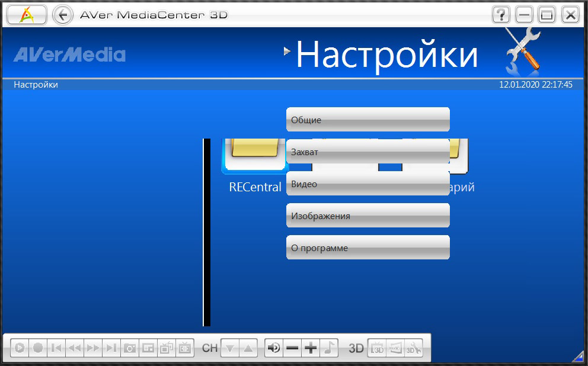Click the Fast-forward button
This screenshot has height=366, width=588.
(93, 348)
